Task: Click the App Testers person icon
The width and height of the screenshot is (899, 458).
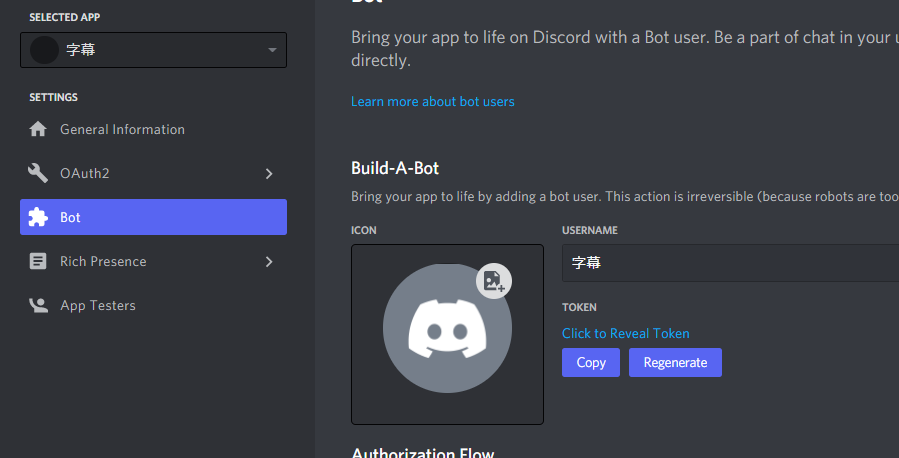Action: click(38, 306)
